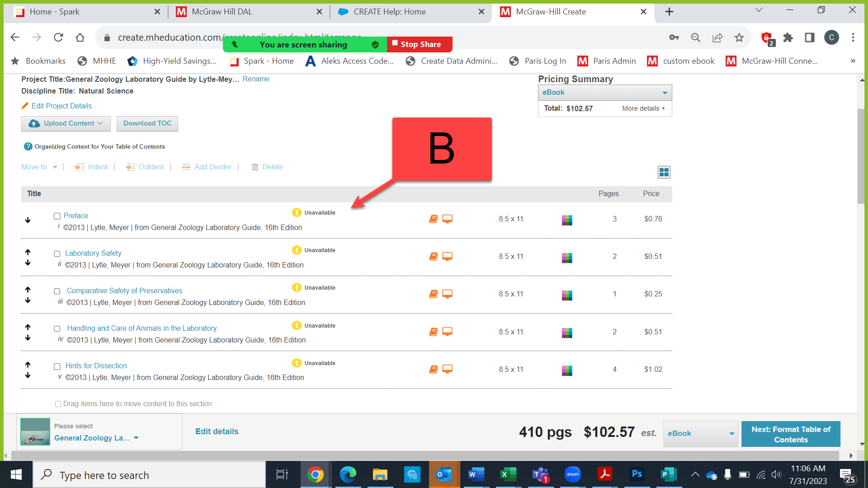The width and height of the screenshot is (868, 488).
Task: Expand the Upload Content dropdown
Action: pos(66,123)
